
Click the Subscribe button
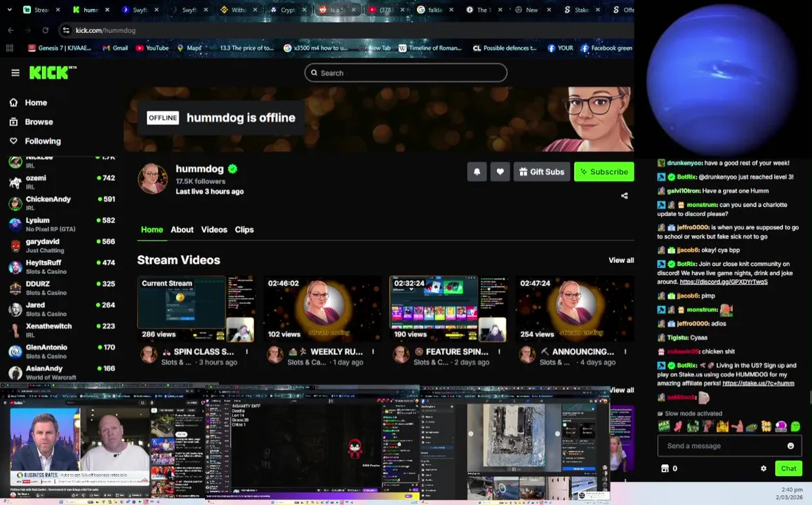point(604,172)
